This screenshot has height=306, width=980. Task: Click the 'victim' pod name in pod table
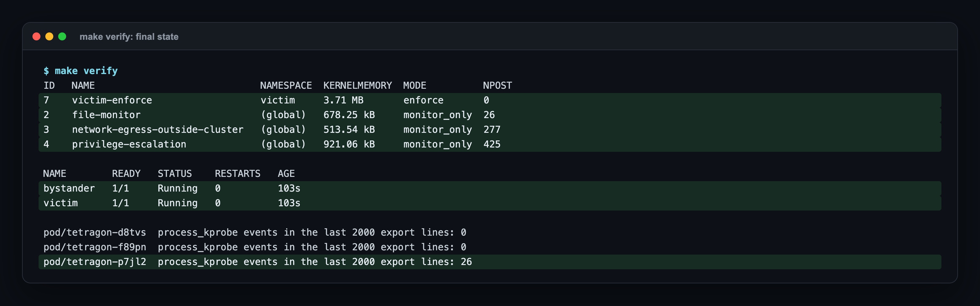[x=61, y=203]
